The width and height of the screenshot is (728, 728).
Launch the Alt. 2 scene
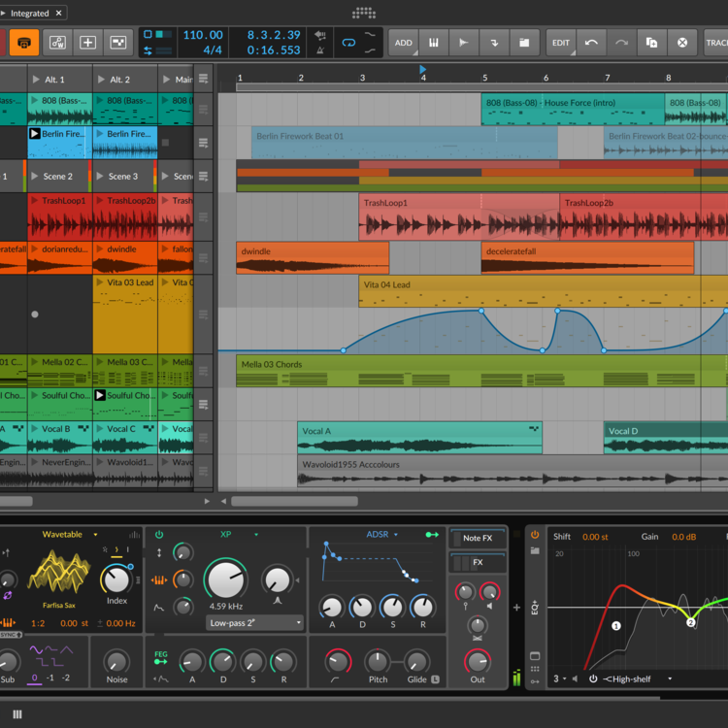pos(101,80)
